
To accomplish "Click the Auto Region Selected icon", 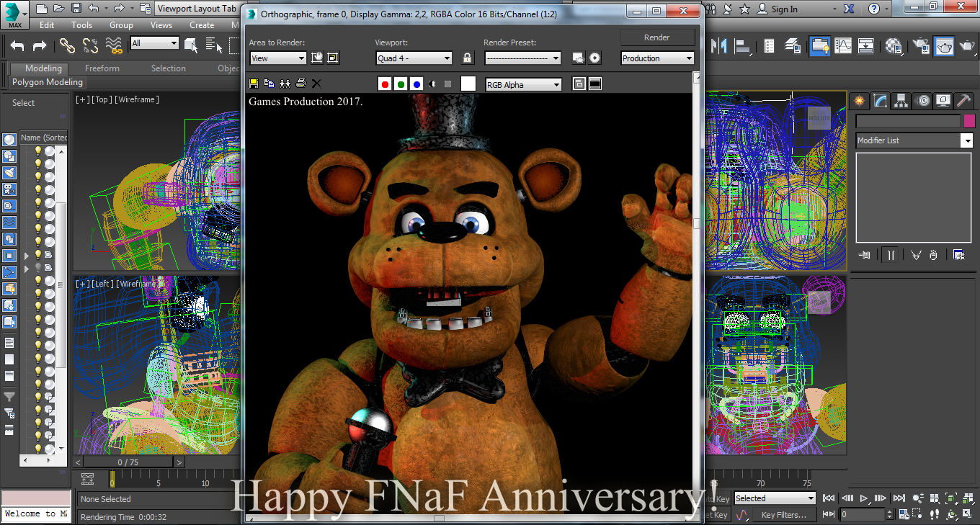I will 333,58.
